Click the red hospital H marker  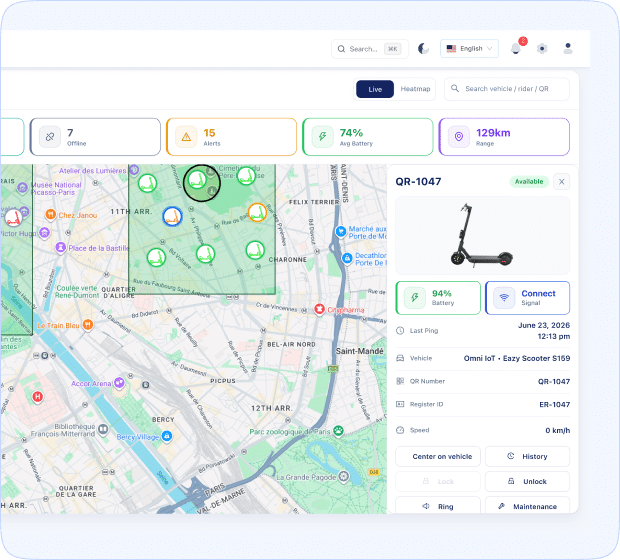coord(38,396)
